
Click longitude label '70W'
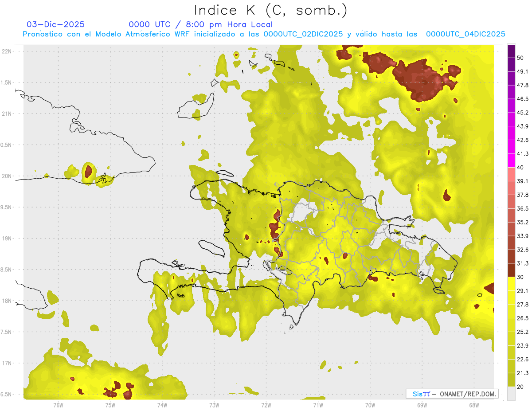(x=370, y=405)
